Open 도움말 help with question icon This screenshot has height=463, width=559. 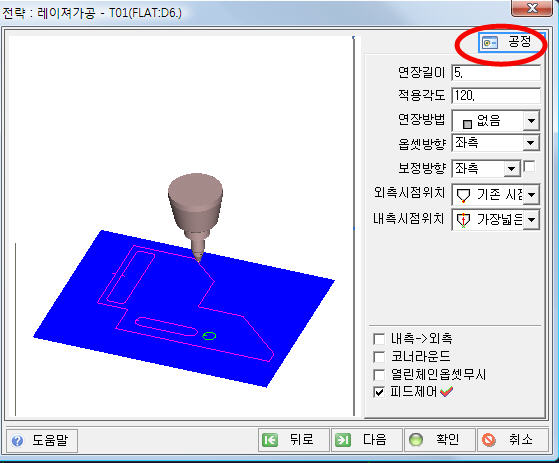coord(42,440)
